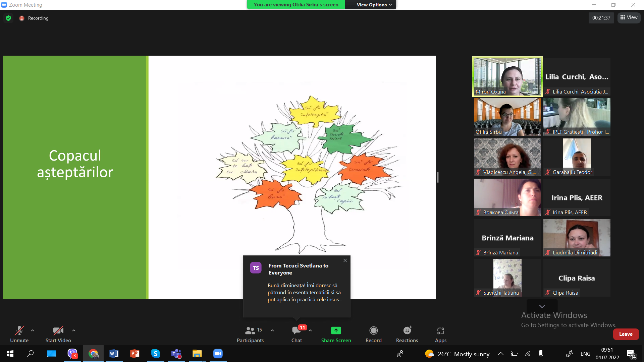Expand video options arrow beside Start Video

tap(74, 330)
